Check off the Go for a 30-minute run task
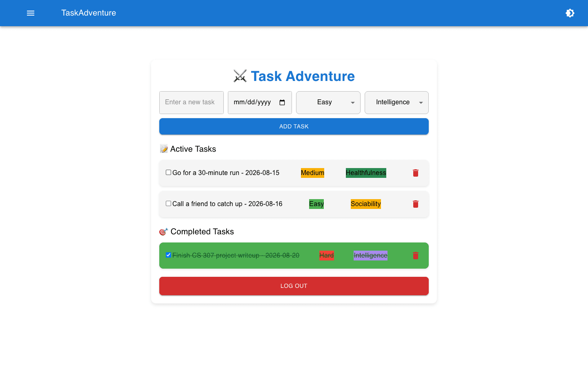The image size is (588, 368). (x=168, y=173)
